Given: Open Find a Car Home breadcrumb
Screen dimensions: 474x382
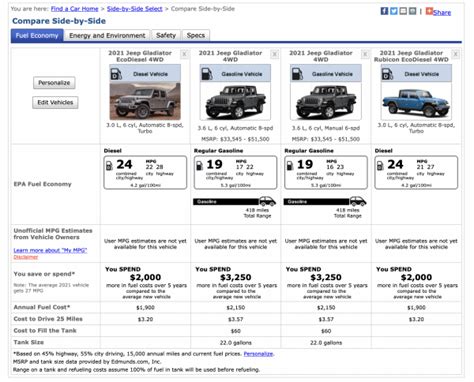Looking at the screenshot, I should (74, 9).
